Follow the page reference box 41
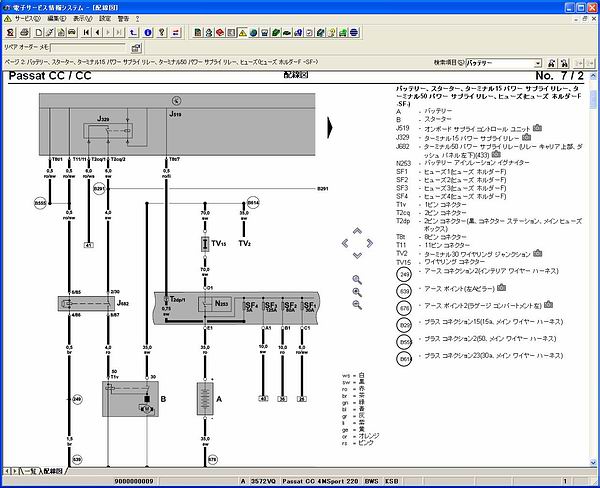Screen dimensions: 600x488 (88, 245)
